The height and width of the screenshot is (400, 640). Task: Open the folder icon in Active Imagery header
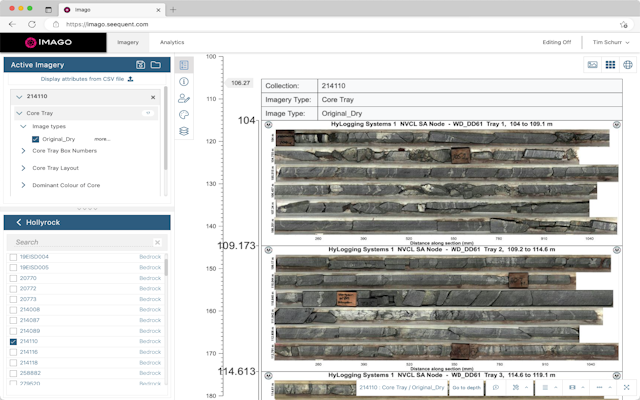(156, 65)
